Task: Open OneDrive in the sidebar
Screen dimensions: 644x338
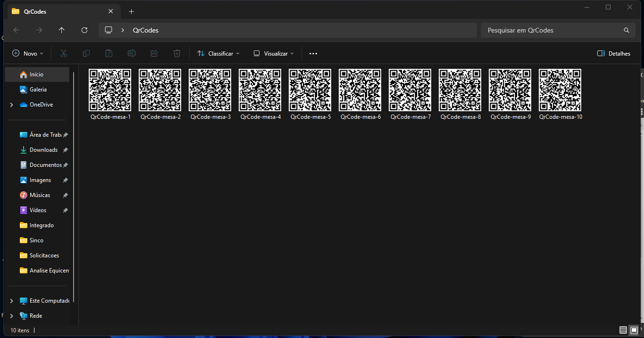Action: (37, 105)
